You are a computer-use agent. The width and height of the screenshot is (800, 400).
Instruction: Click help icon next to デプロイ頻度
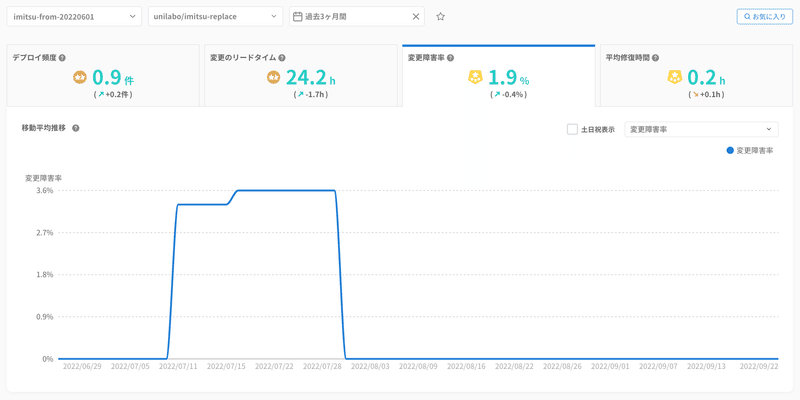tap(62, 58)
